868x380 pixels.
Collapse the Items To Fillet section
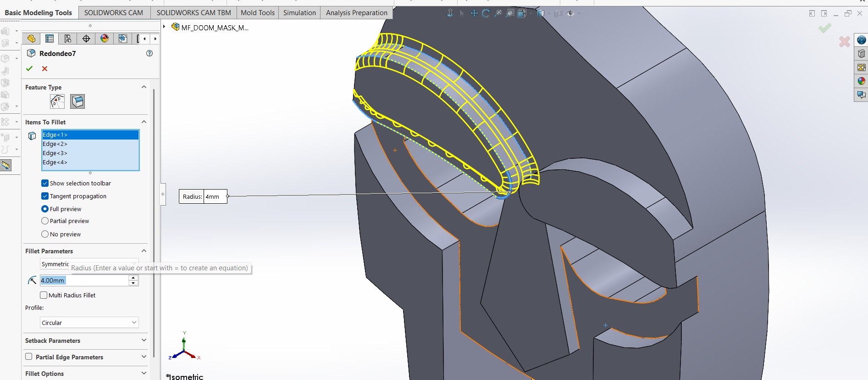point(144,122)
